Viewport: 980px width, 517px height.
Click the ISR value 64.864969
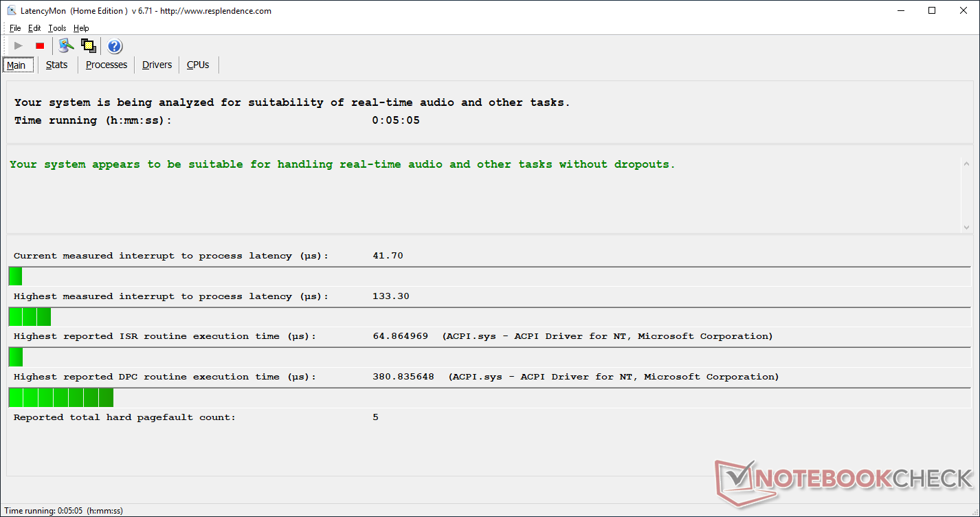(400, 336)
